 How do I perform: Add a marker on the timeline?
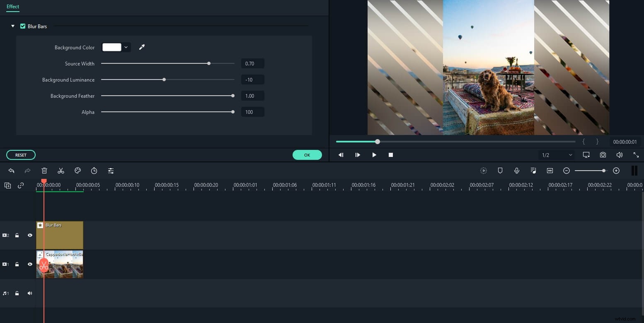(500, 170)
